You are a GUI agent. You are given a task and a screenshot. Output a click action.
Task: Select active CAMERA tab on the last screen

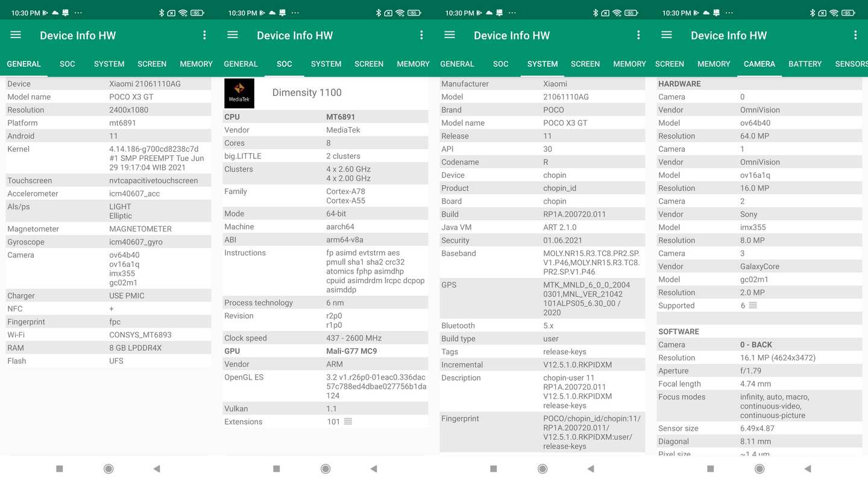coord(759,64)
